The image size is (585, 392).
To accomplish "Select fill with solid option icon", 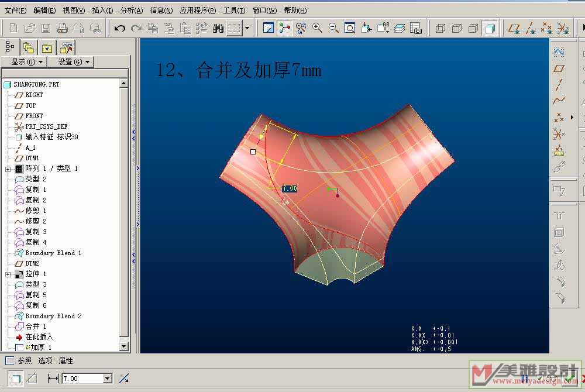I will (x=16, y=379).
